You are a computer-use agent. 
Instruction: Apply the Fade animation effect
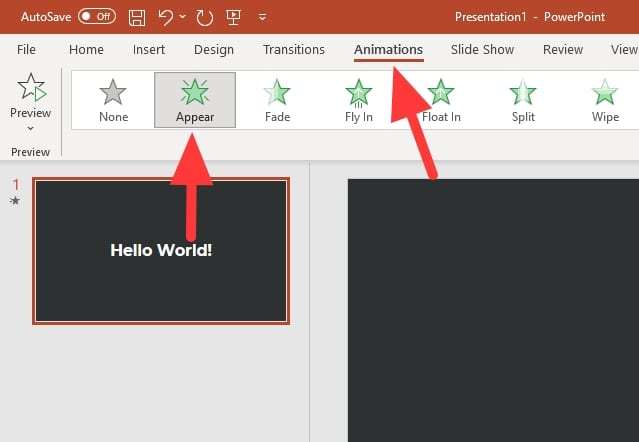277,100
